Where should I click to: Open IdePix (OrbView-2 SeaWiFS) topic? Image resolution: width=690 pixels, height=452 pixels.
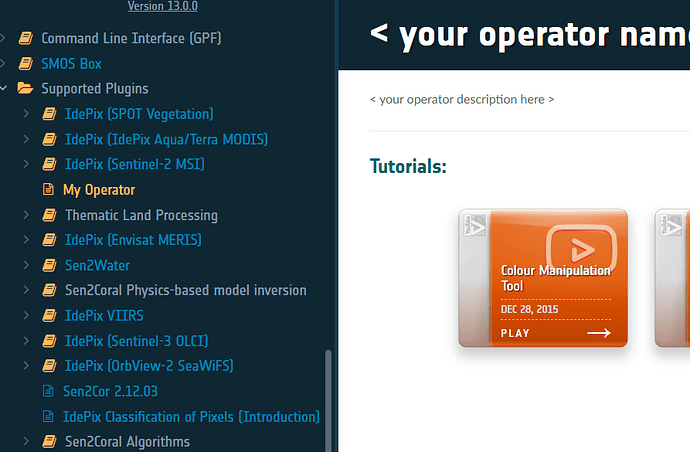[x=149, y=366]
